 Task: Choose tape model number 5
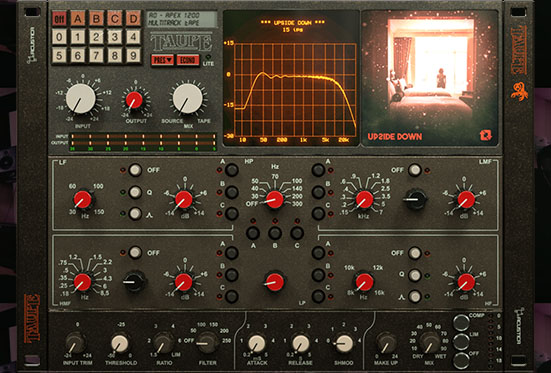[59, 55]
